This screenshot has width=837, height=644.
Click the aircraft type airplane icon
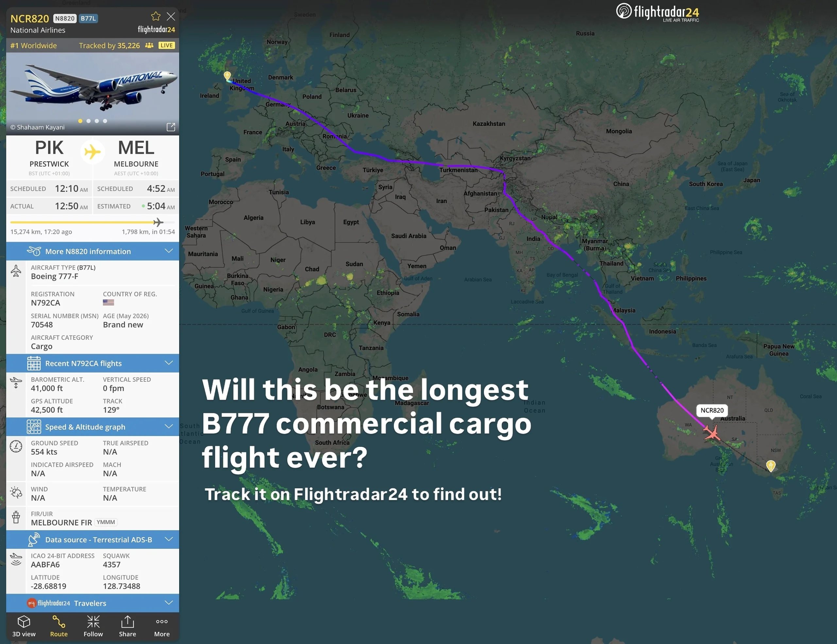point(16,271)
